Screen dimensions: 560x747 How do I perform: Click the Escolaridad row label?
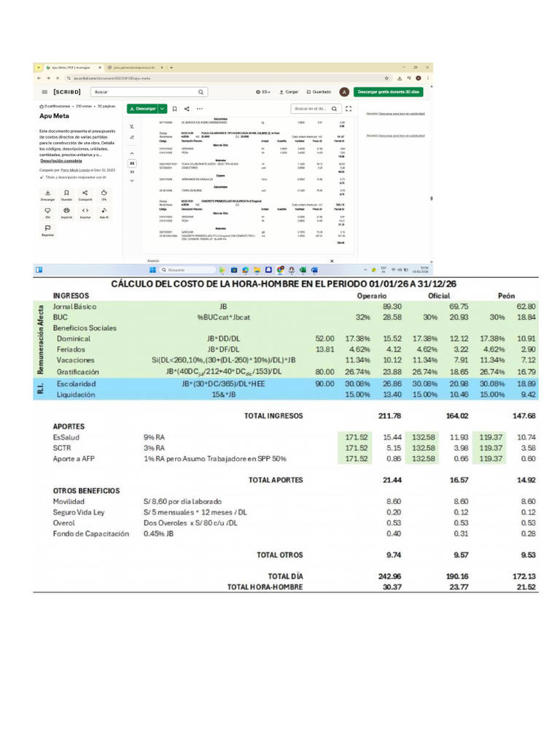[76, 384]
